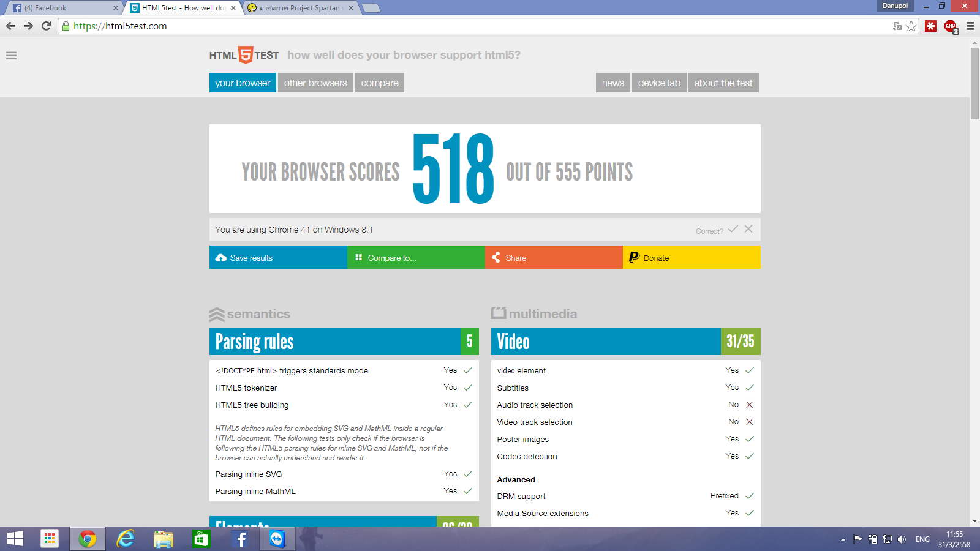Open the 'compare' tab

pyautogui.click(x=380, y=83)
